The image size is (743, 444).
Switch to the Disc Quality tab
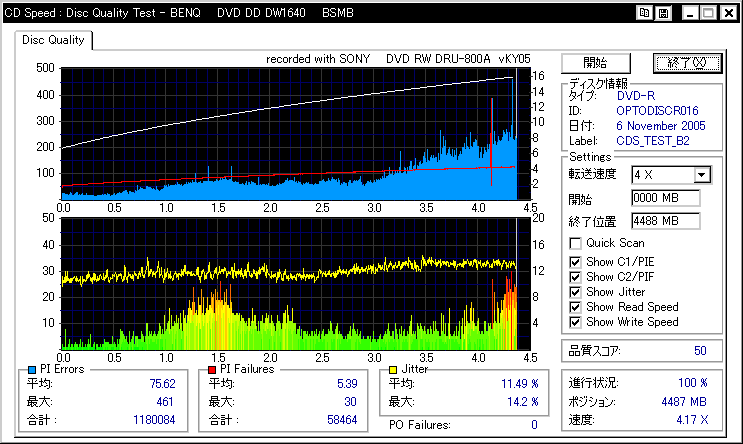tap(53, 40)
